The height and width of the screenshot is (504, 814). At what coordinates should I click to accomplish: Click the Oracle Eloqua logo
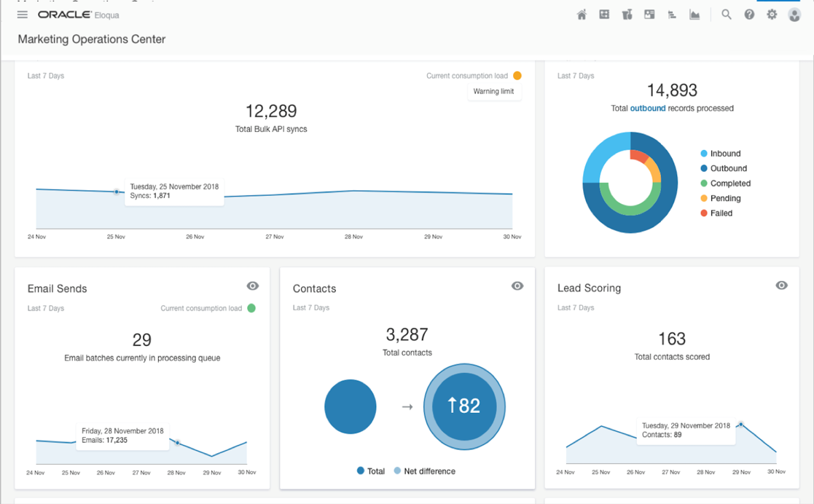[79, 15]
